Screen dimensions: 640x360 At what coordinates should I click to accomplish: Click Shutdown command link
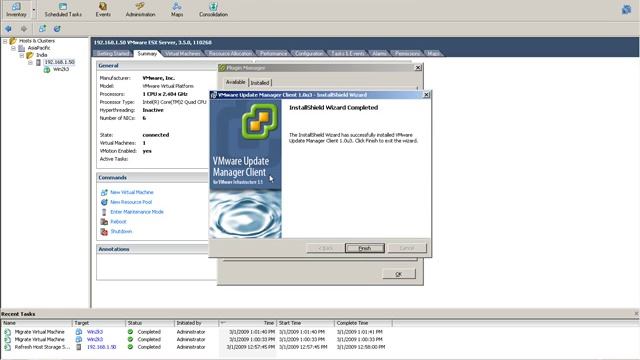pos(121,231)
